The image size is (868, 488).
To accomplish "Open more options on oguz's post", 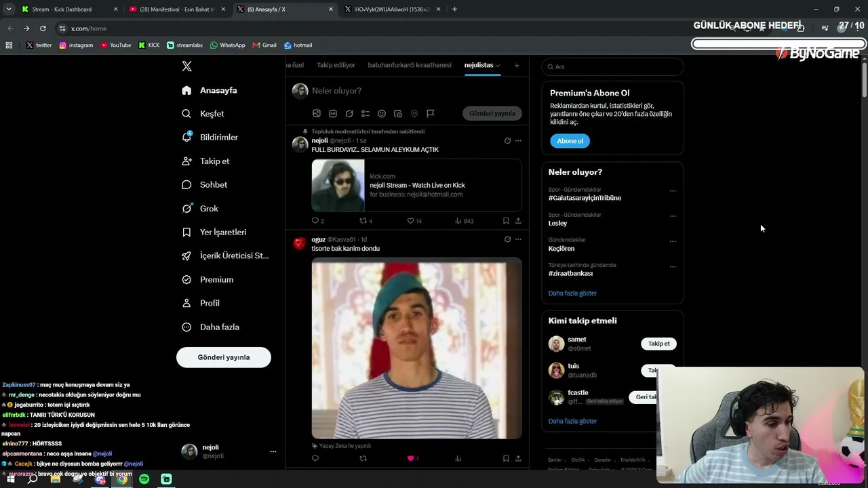I will [x=518, y=239].
